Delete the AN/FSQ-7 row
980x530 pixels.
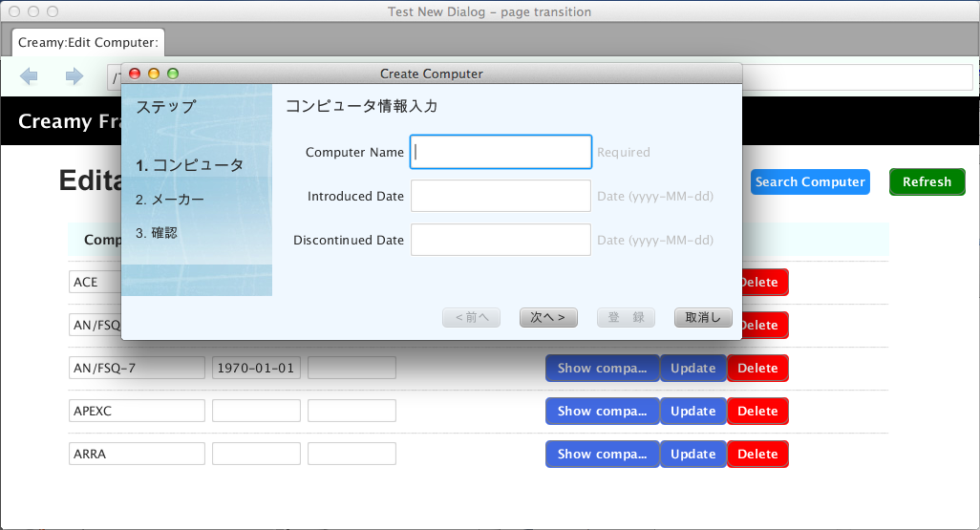pyautogui.click(x=757, y=368)
